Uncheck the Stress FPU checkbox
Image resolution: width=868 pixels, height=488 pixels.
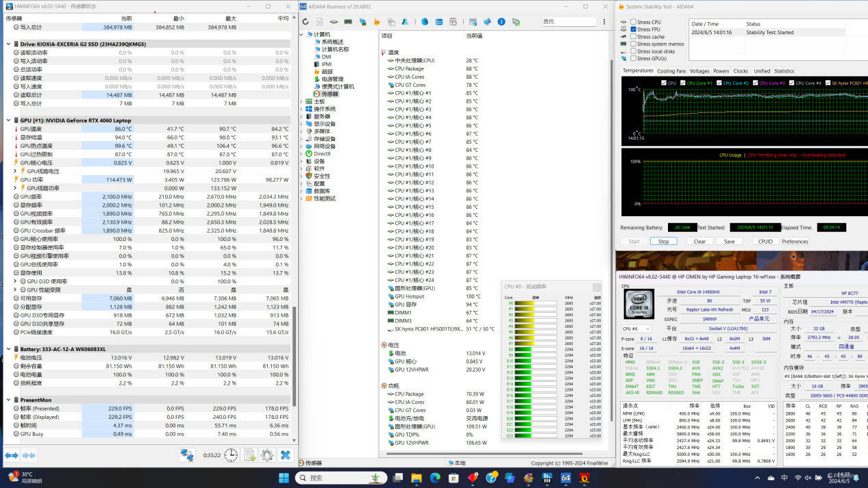(x=634, y=29)
